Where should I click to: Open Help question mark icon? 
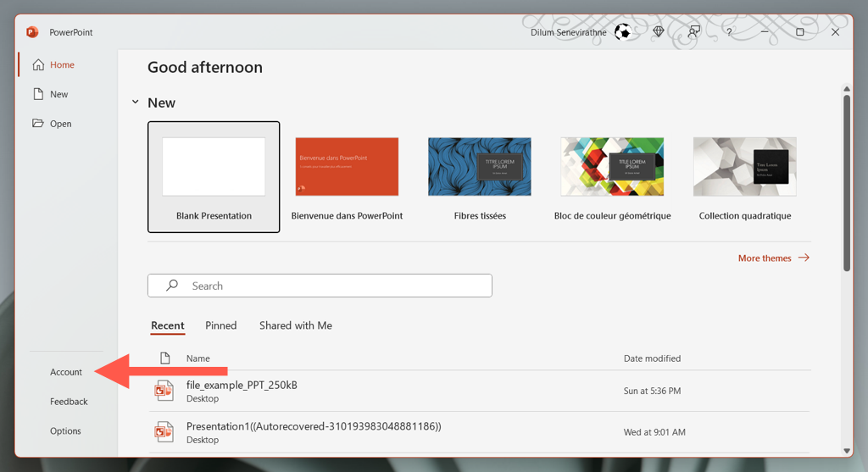[x=729, y=32]
